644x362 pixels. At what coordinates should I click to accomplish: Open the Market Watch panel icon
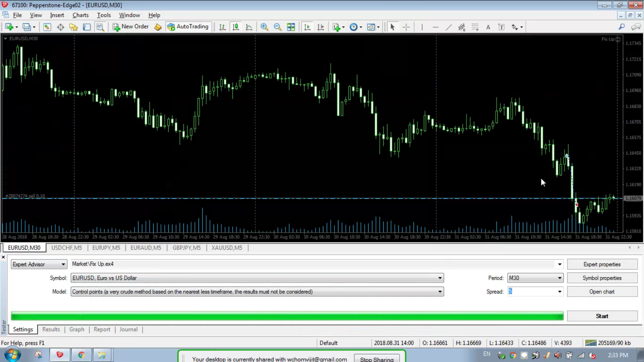tap(47, 27)
